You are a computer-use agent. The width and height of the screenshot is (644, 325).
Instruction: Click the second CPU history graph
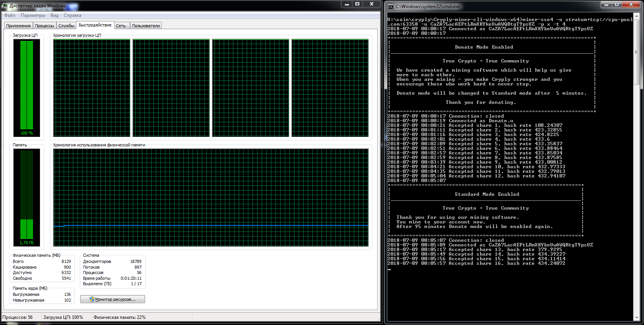coord(171,88)
